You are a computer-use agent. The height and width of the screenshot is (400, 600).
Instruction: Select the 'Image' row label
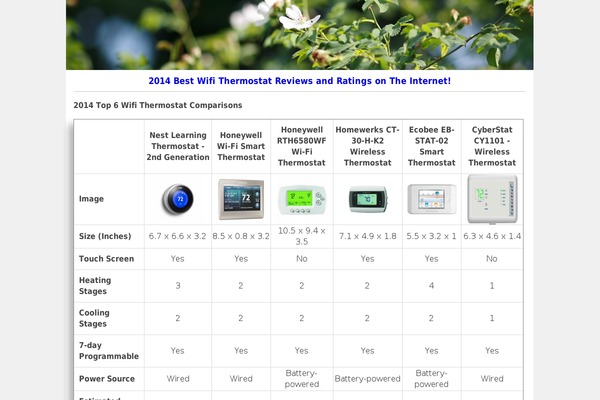coord(91,199)
